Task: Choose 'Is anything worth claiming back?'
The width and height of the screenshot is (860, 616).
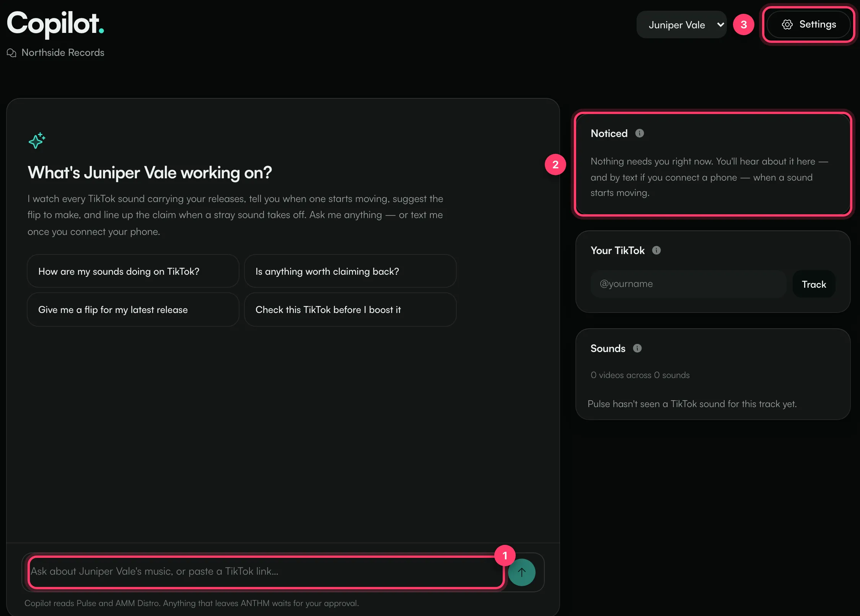Action: click(x=350, y=271)
